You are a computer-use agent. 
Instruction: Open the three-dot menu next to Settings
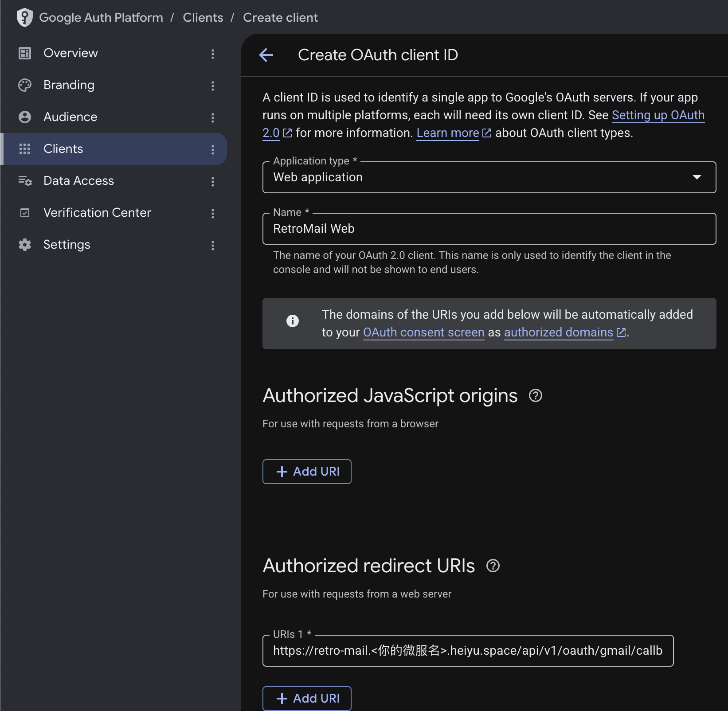(213, 245)
